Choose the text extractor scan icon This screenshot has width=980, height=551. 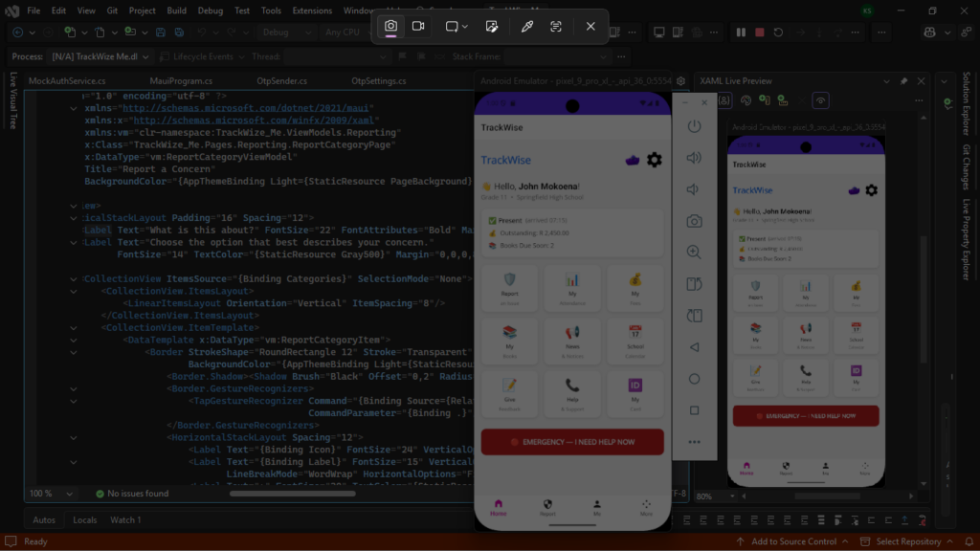tap(556, 26)
